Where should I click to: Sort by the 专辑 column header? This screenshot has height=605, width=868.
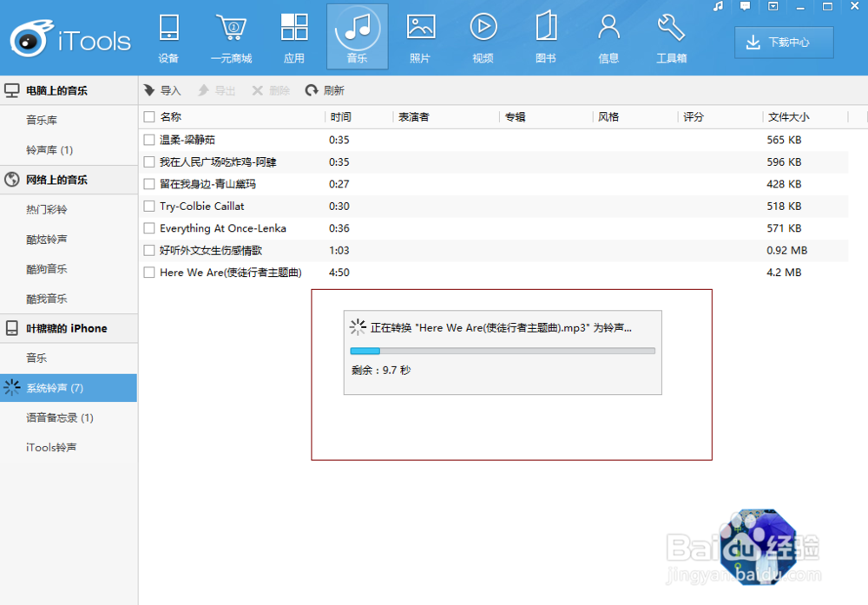515,117
